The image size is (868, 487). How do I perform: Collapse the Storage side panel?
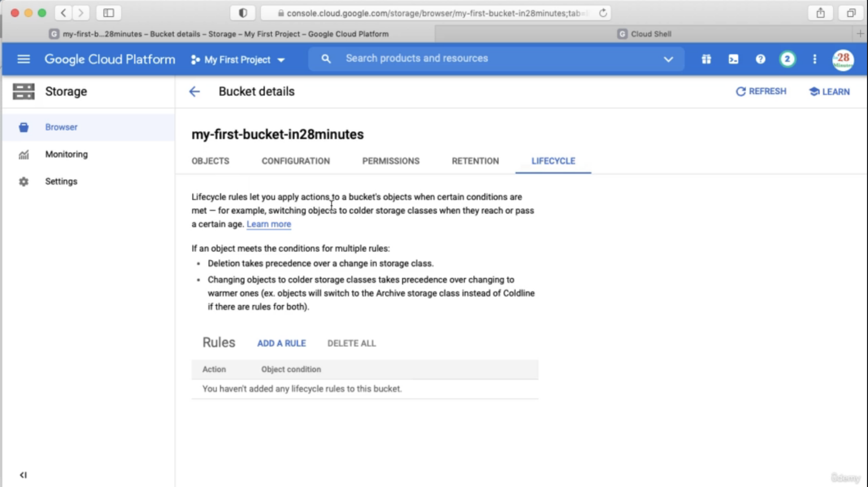point(23,475)
